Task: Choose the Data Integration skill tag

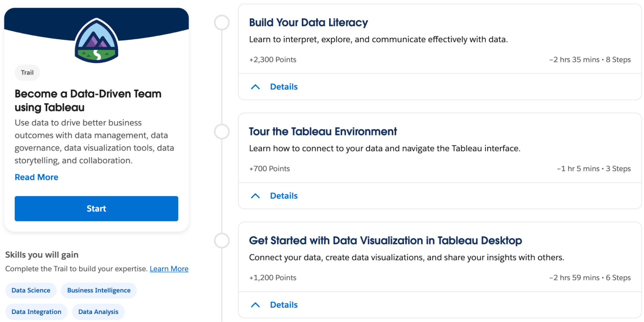Action: tap(36, 312)
